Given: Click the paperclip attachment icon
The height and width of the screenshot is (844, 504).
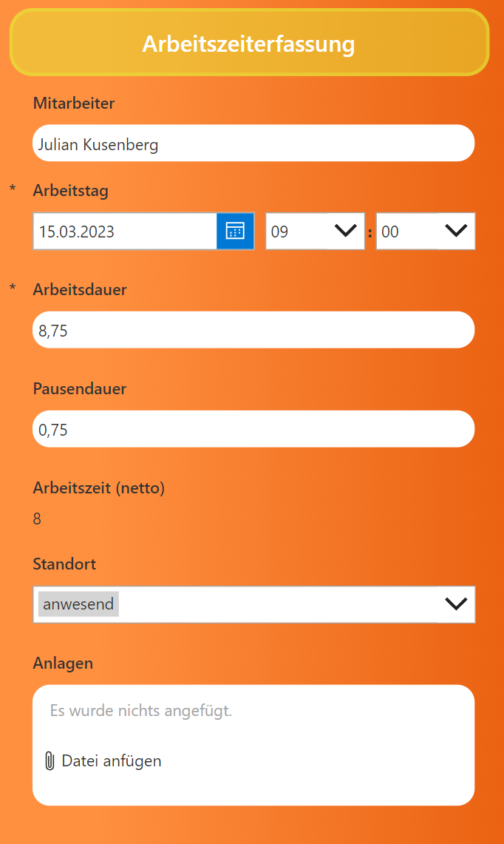Looking at the screenshot, I should [x=50, y=761].
